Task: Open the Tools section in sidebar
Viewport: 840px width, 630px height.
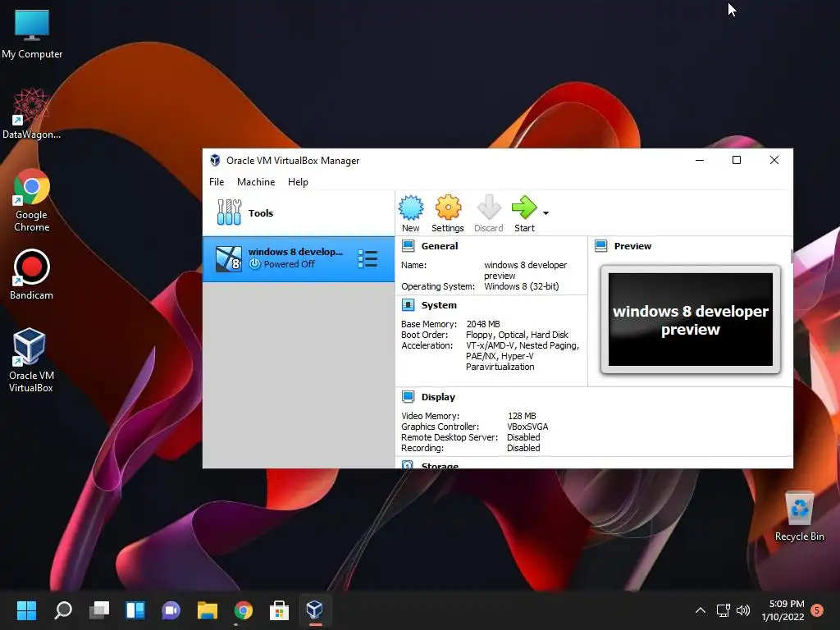Action: point(299,213)
